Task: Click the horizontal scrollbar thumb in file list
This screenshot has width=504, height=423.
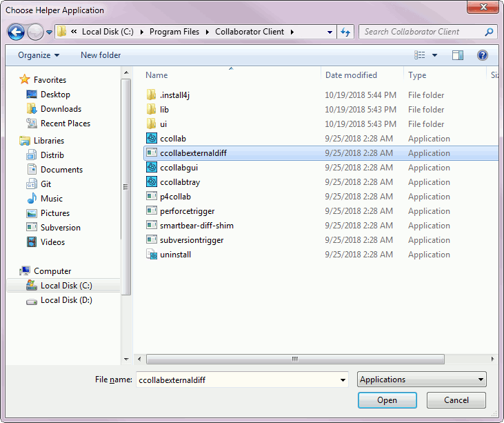Action: click(x=295, y=359)
